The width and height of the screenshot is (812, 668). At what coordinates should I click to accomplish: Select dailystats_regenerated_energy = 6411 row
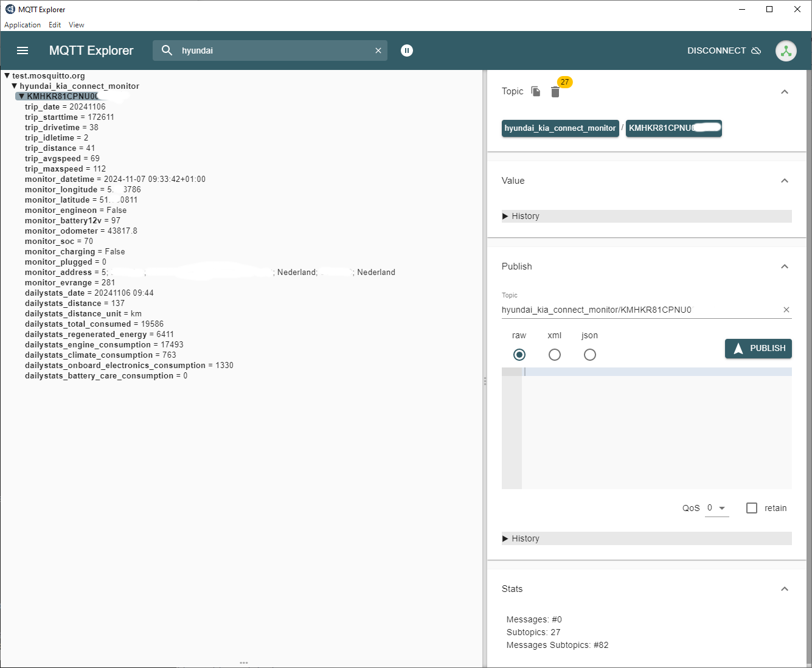tap(99, 335)
